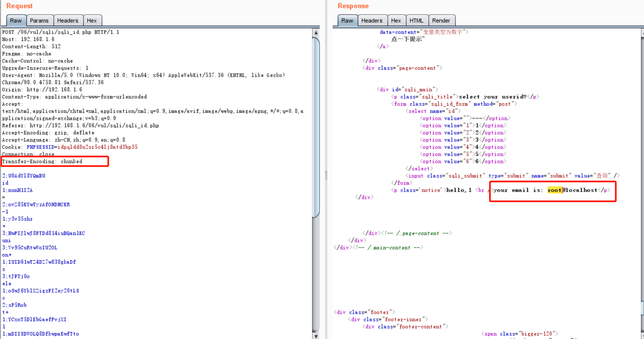Viewport: 644px width, 339px height.
Task: Click the POST request line
Action: tap(61, 32)
